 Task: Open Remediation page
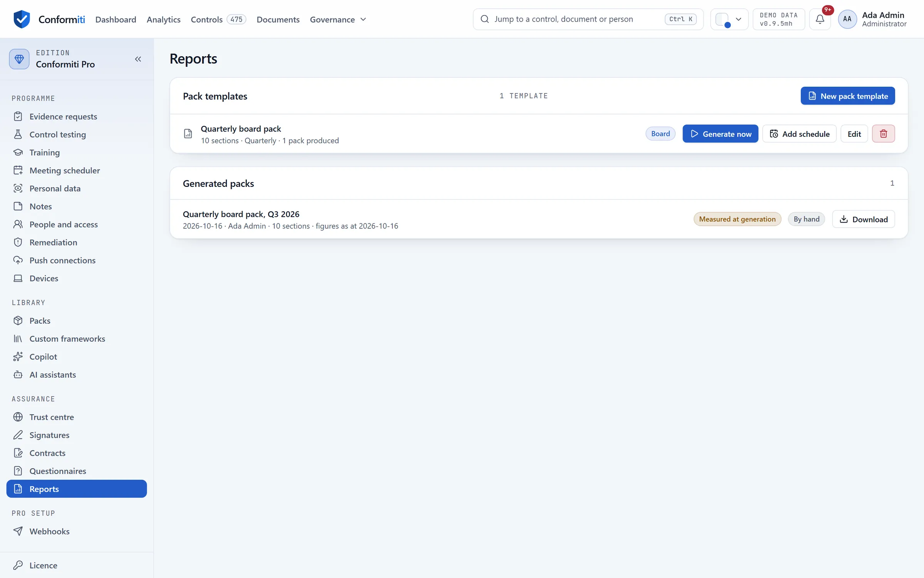point(77,242)
